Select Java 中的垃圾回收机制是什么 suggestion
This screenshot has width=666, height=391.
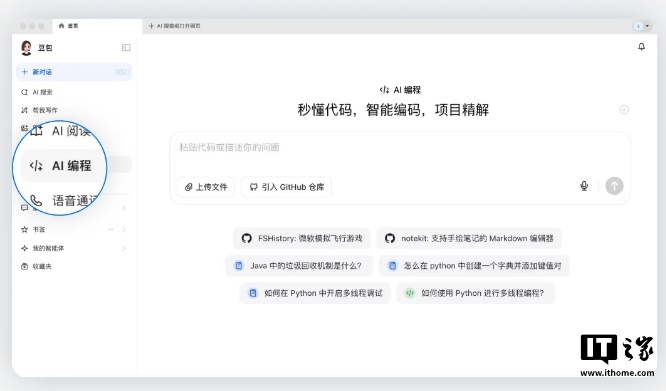tap(299, 266)
